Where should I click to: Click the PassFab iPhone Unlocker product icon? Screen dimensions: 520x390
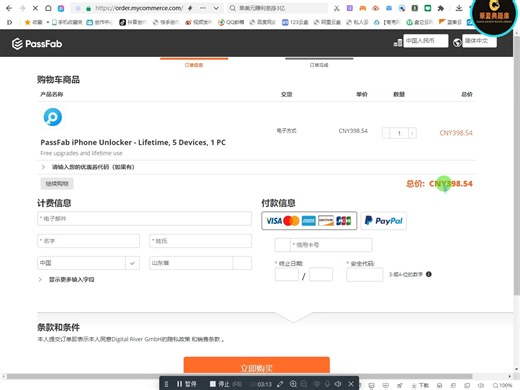53,117
